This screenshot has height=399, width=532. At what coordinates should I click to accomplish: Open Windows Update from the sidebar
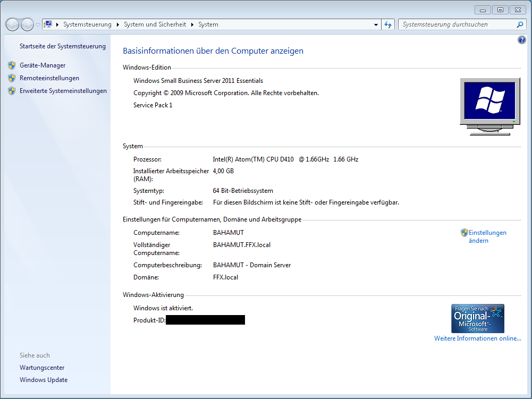click(43, 379)
